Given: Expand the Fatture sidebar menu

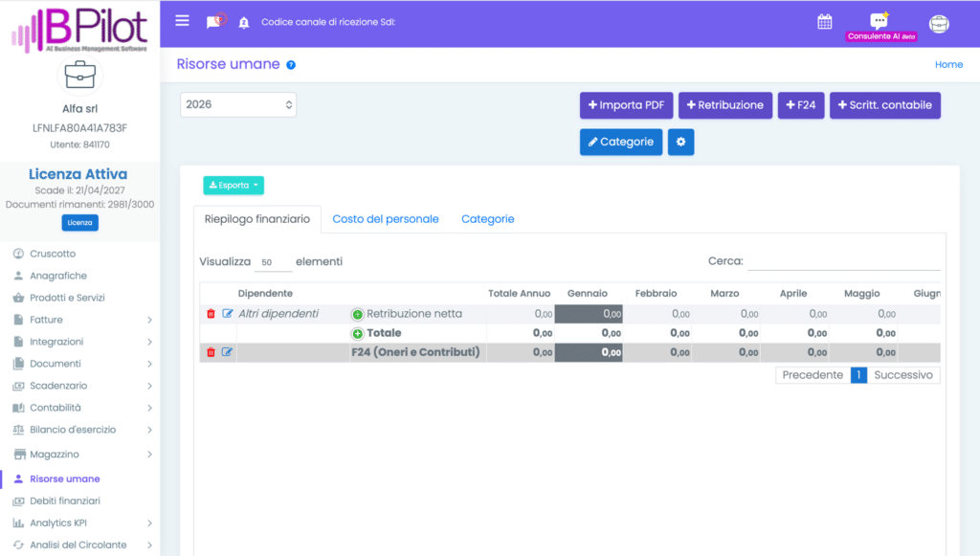Looking at the screenshot, I should pyautogui.click(x=82, y=320).
